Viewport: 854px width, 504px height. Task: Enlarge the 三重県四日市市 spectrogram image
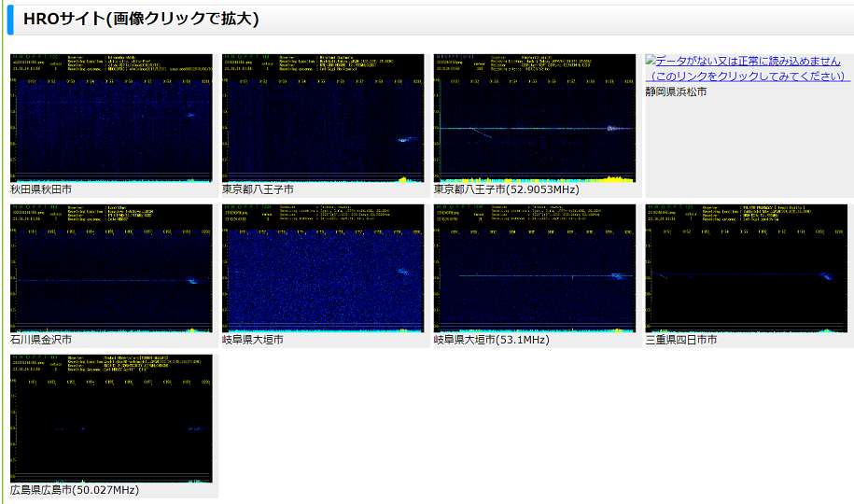[746, 268]
